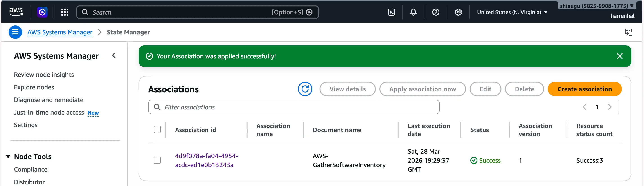
Task: Go to Explore nodes
Action: pyautogui.click(x=34, y=87)
